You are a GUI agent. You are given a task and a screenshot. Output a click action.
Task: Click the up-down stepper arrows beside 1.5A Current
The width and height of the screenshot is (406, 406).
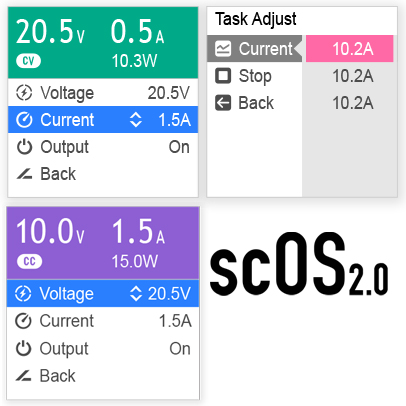pos(136,120)
